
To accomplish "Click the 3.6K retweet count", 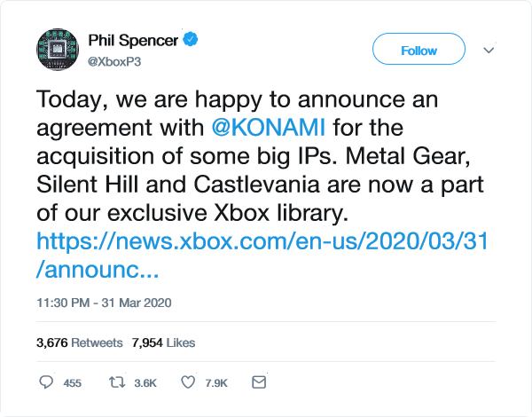I will click(145, 383).
